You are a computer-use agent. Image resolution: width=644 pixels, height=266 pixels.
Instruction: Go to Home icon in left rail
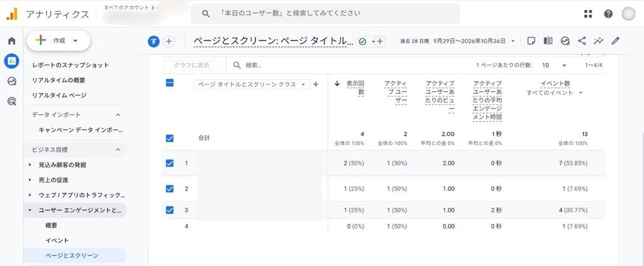pyautogui.click(x=11, y=41)
